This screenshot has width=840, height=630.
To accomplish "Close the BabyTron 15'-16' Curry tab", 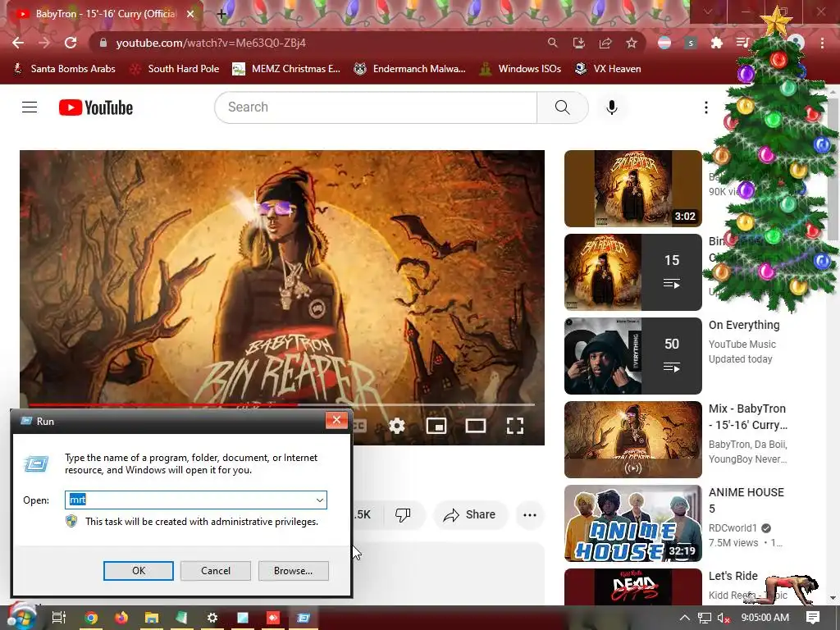I will (x=190, y=14).
